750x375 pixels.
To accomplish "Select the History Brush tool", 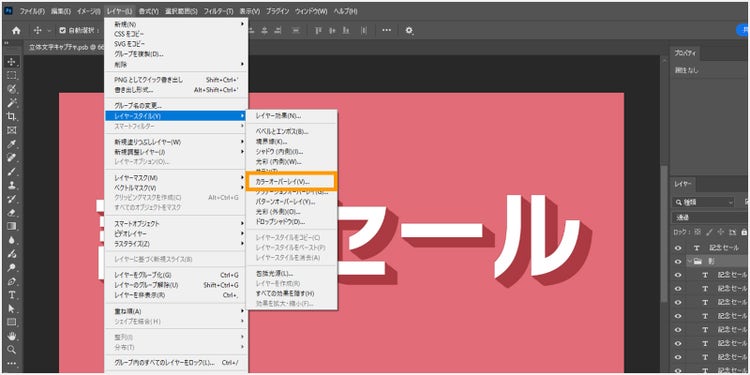I will point(12,199).
